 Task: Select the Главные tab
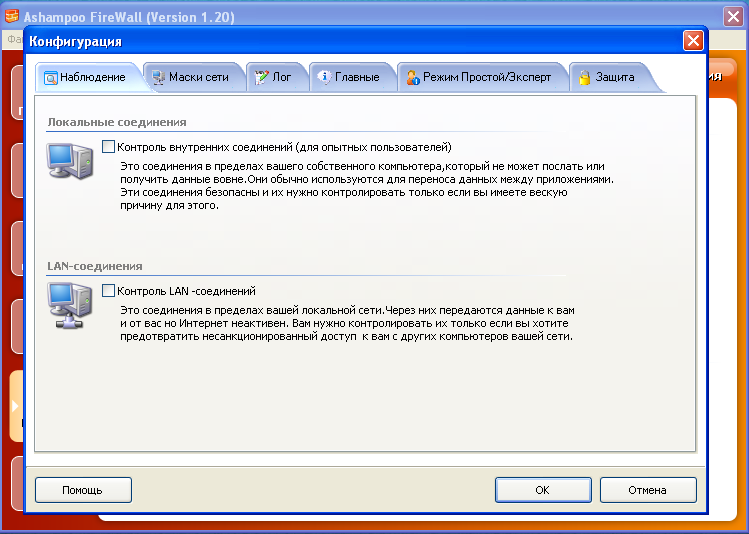[353, 77]
